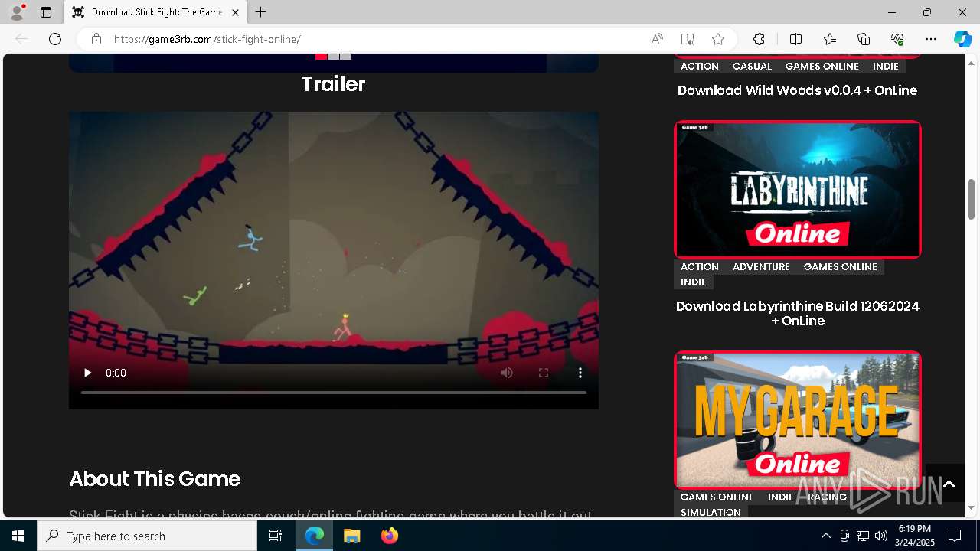Click the taskbar search box
Viewport: 980px width, 551px height.
click(147, 536)
